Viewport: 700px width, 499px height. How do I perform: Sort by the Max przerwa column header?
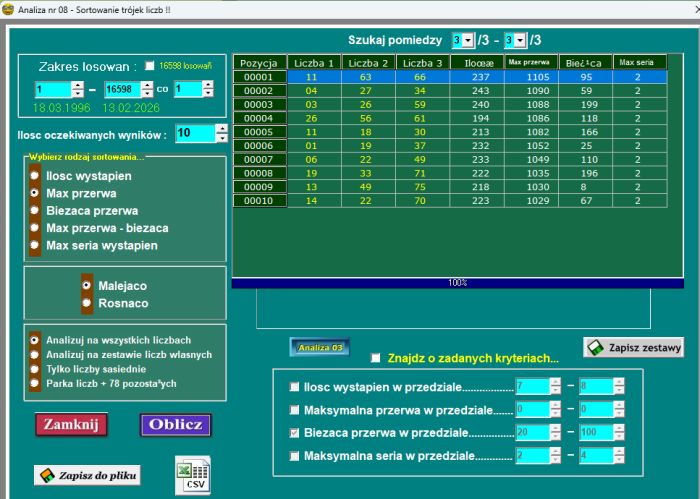[530, 62]
